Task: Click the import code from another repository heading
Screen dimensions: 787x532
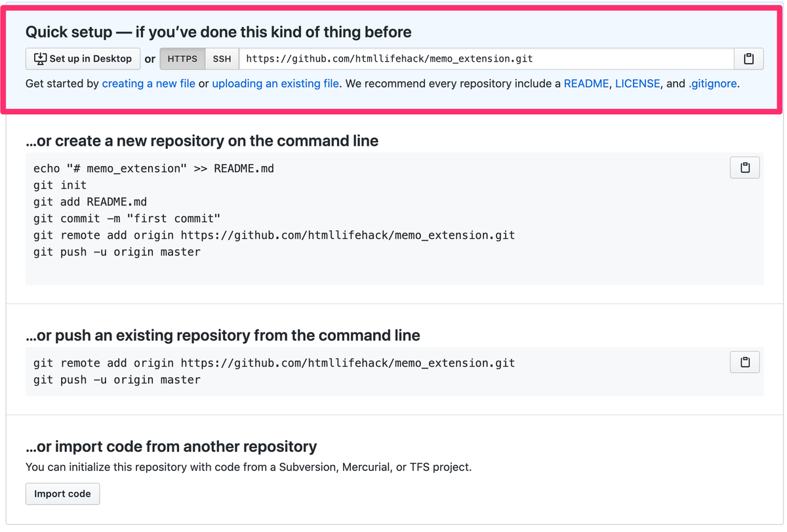Action: coord(171,447)
